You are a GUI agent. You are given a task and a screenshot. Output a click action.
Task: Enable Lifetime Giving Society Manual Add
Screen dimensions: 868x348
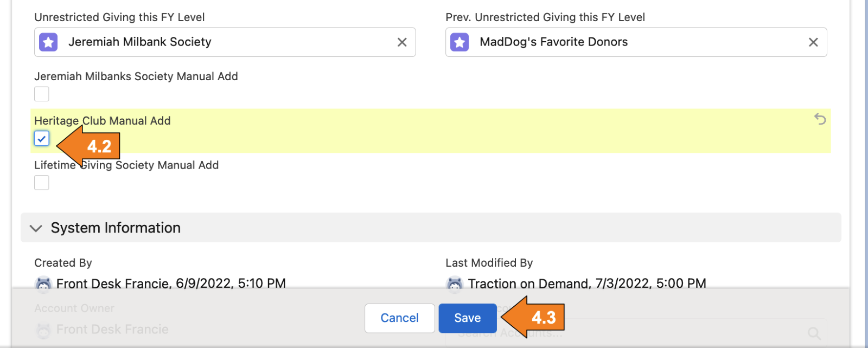[42, 183]
